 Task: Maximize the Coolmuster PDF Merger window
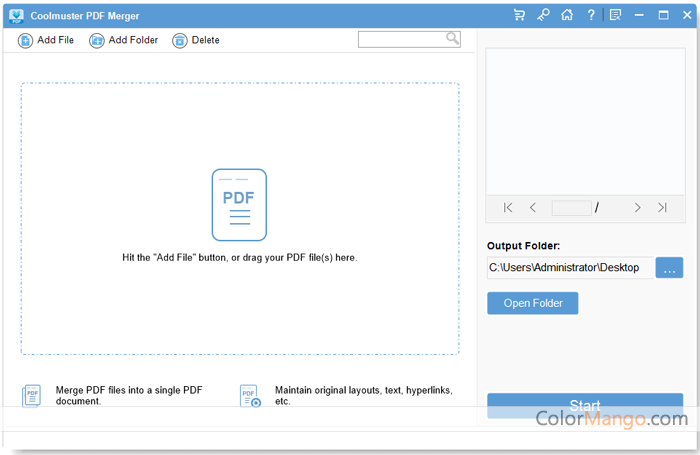coord(663,15)
